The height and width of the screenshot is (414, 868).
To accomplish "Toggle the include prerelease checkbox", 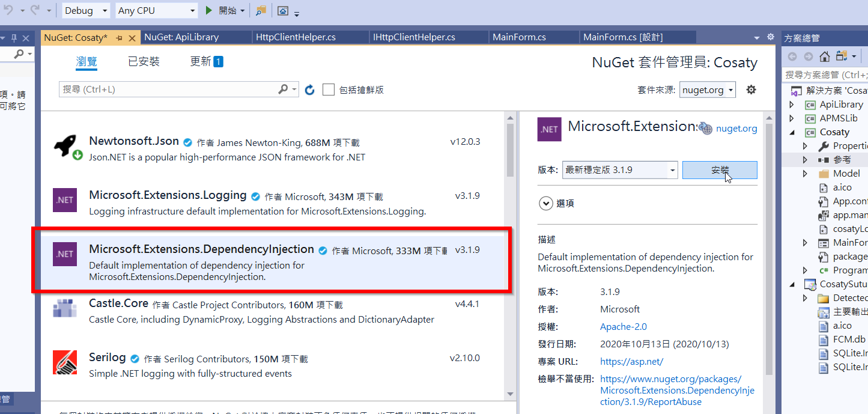I will click(329, 90).
